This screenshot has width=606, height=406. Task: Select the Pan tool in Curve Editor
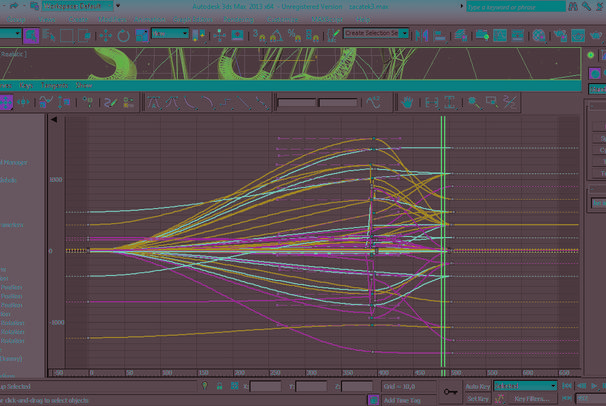[409, 102]
